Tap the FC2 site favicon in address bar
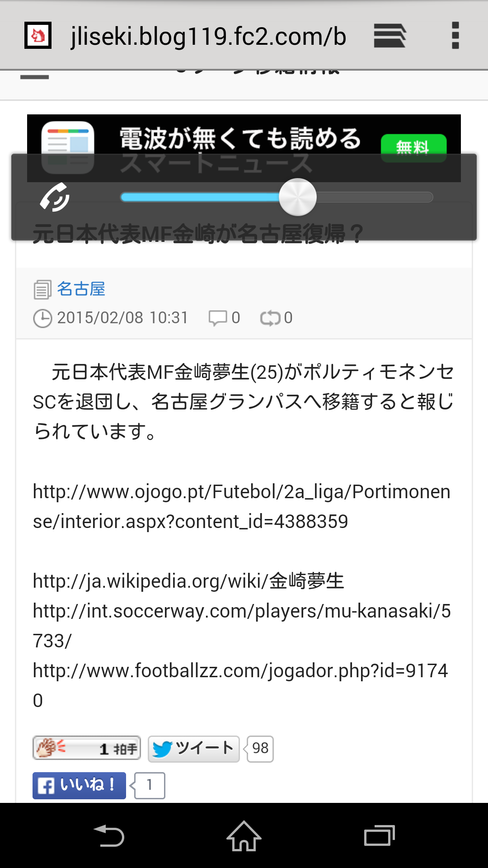Viewport: 488px width, 868px height. tap(38, 35)
